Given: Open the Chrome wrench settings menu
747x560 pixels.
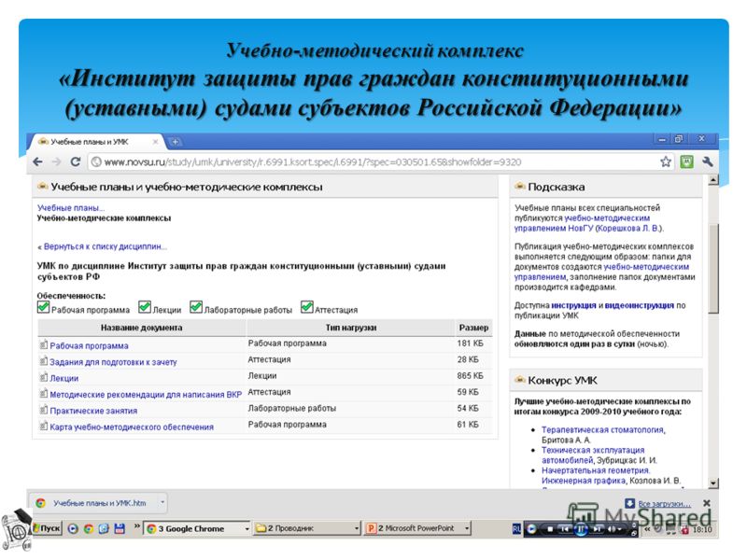Looking at the screenshot, I should click(x=708, y=161).
